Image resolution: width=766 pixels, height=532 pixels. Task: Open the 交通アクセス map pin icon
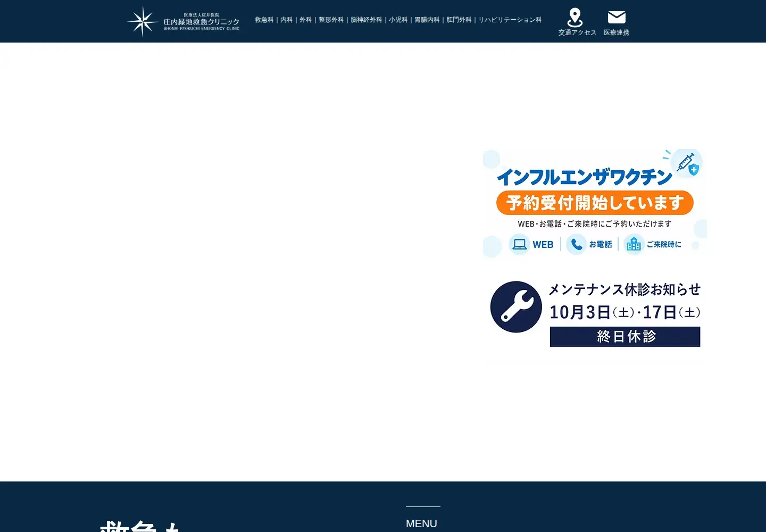tap(575, 18)
